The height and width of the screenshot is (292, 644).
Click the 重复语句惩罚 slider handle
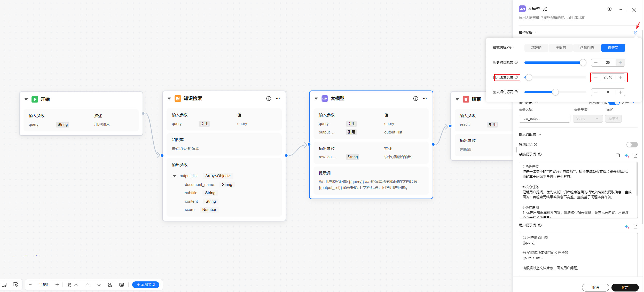click(x=555, y=92)
